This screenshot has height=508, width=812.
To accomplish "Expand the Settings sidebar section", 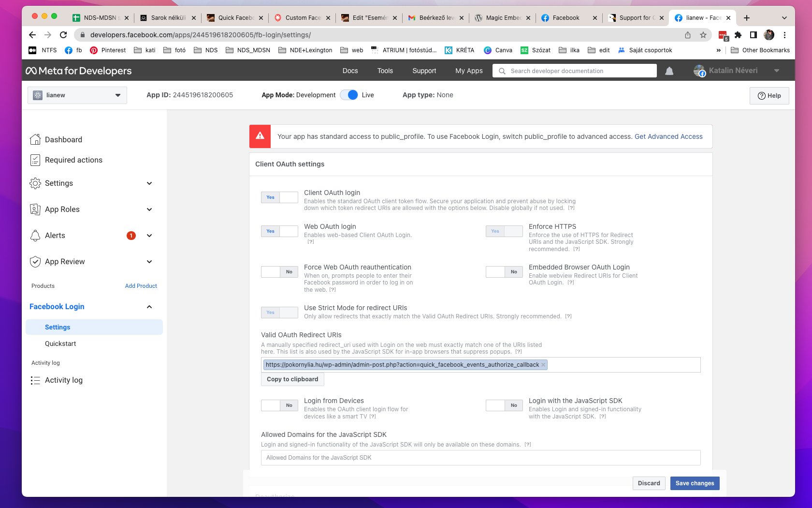I will [x=149, y=183].
